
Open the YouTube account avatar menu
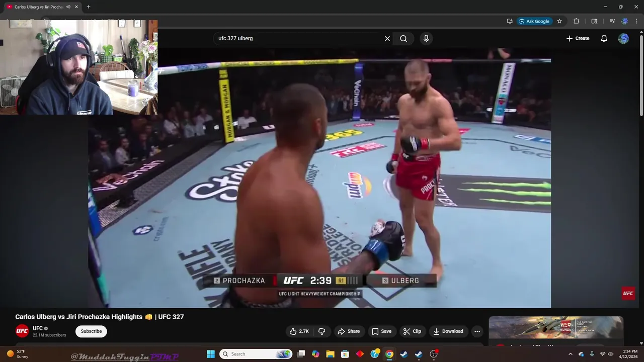[x=623, y=38]
